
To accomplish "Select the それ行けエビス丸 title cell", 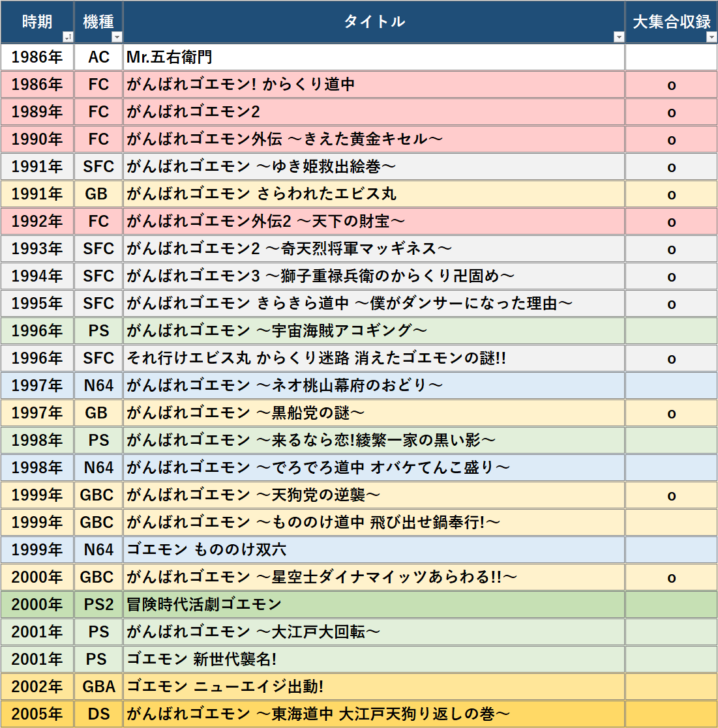I will tap(374, 358).
